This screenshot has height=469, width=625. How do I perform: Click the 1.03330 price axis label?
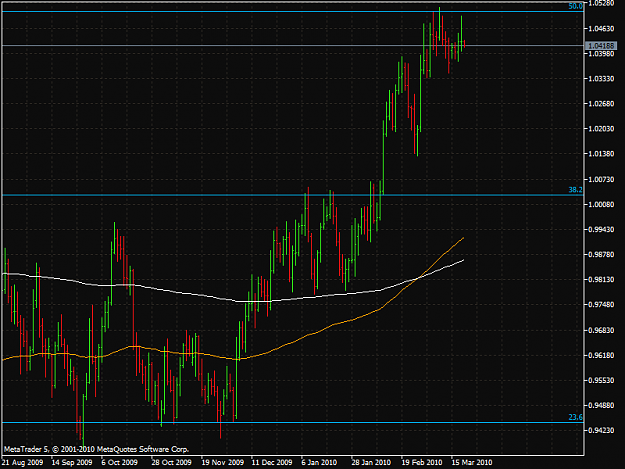coord(601,79)
